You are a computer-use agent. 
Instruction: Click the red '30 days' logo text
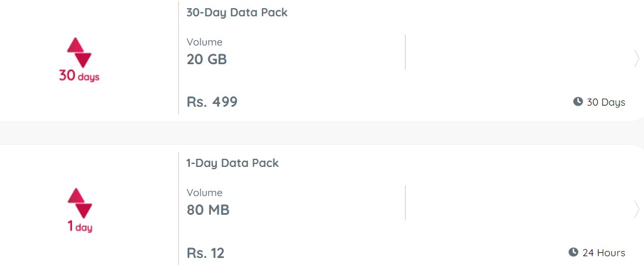click(79, 76)
